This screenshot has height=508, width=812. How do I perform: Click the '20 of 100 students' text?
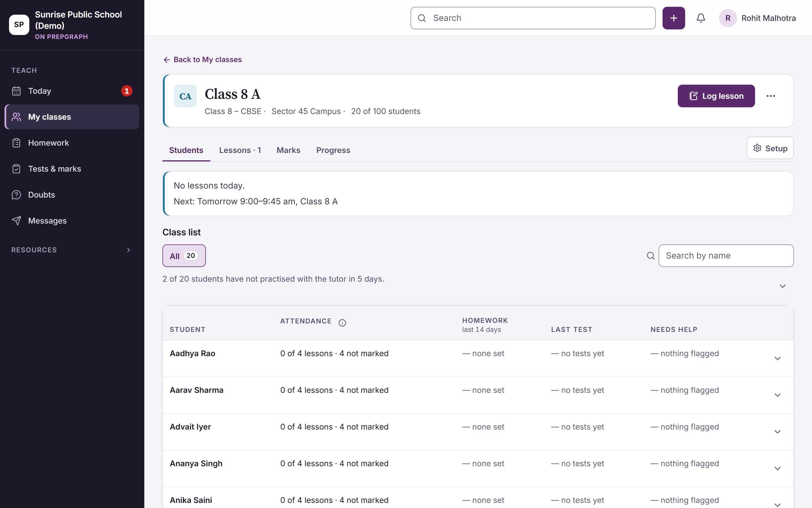385,111
